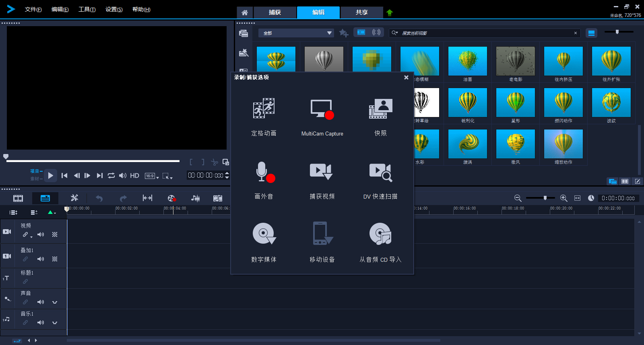The width and height of the screenshot is (644, 345).
Task: Switch to storyboard view in timeline toolbar
Action: tap(18, 198)
